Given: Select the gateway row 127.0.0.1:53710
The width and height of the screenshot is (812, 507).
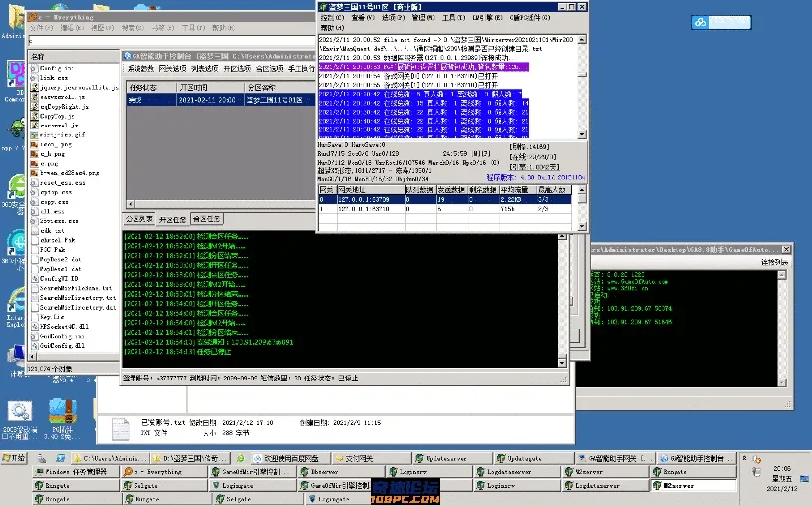Looking at the screenshot, I should point(444,209).
